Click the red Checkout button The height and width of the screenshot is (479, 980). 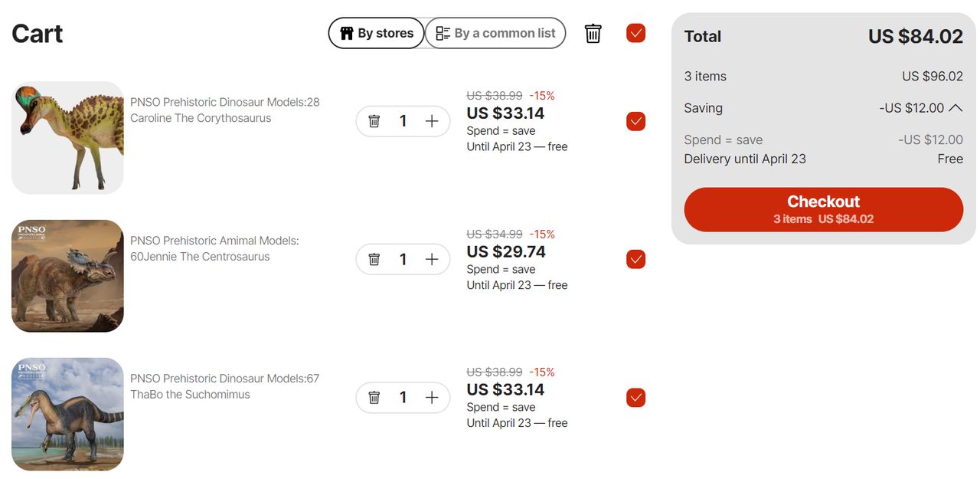point(824,209)
